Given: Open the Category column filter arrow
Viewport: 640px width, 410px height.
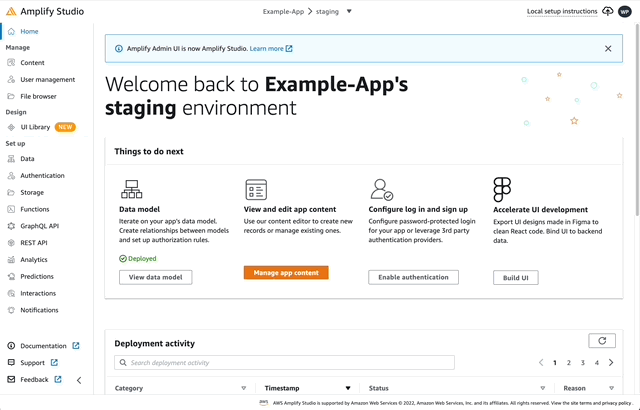Looking at the screenshot, I should (244, 388).
